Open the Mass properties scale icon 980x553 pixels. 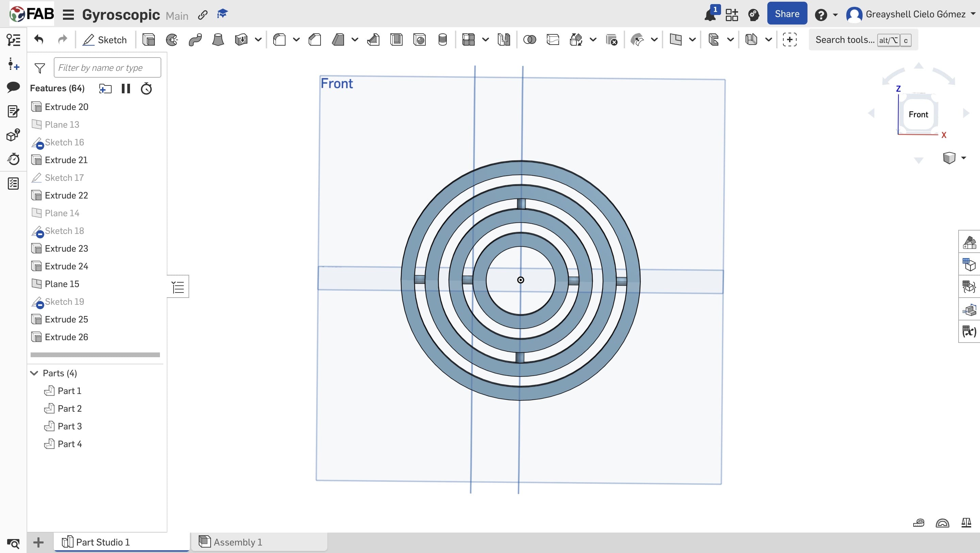[x=966, y=523]
